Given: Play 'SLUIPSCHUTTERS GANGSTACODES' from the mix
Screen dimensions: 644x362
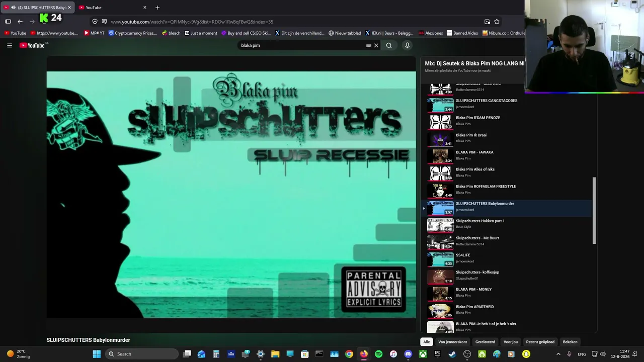Looking at the screenshot, I should [507, 104].
